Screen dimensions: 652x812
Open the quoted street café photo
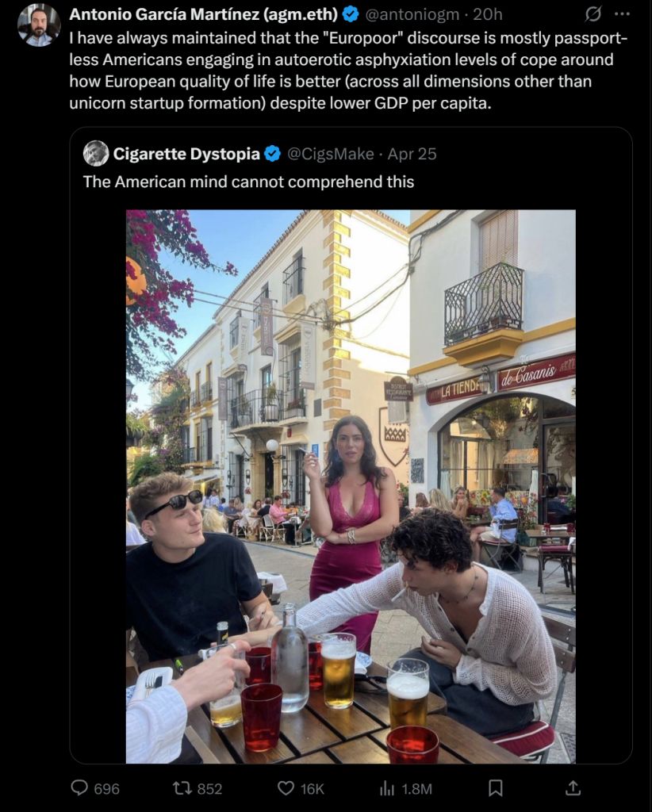[x=351, y=486]
